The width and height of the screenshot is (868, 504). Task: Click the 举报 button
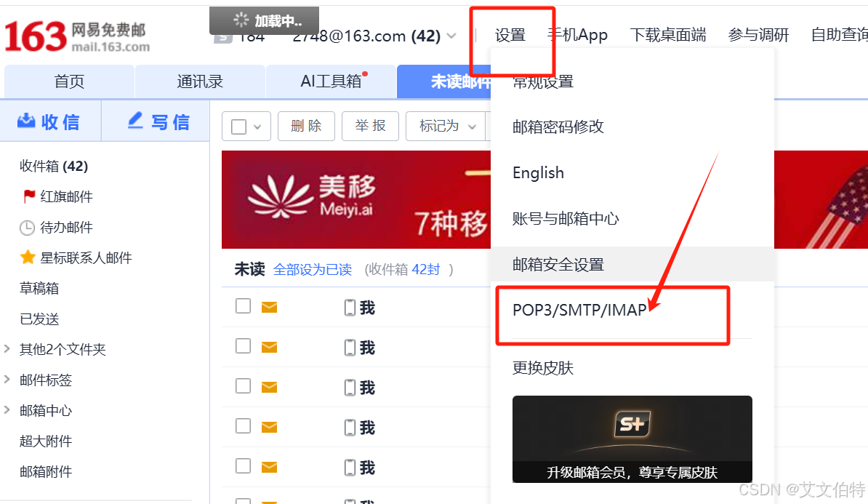(x=370, y=127)
